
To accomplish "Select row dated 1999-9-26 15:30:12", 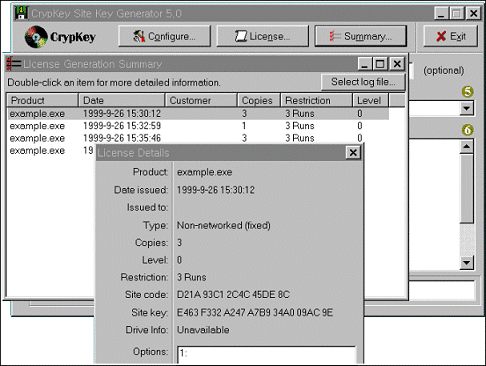I will click(198, 114).
